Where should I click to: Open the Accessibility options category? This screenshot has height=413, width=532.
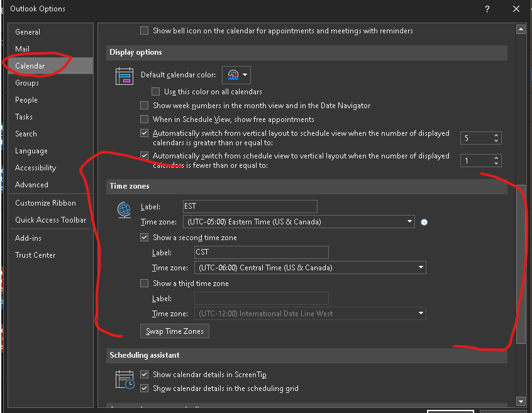coord(50,167)
